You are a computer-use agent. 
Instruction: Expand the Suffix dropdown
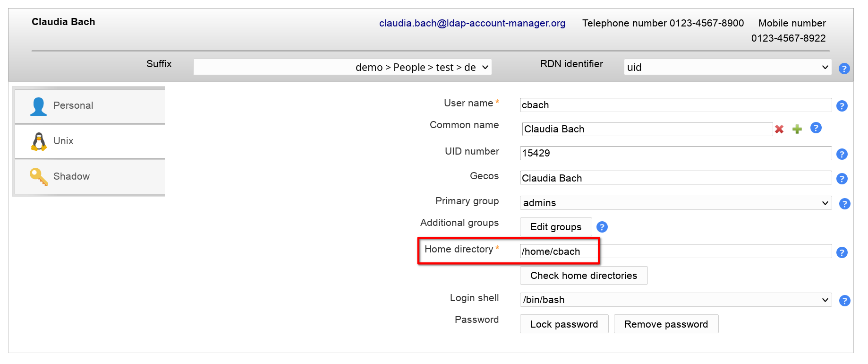tap(342, 67)
